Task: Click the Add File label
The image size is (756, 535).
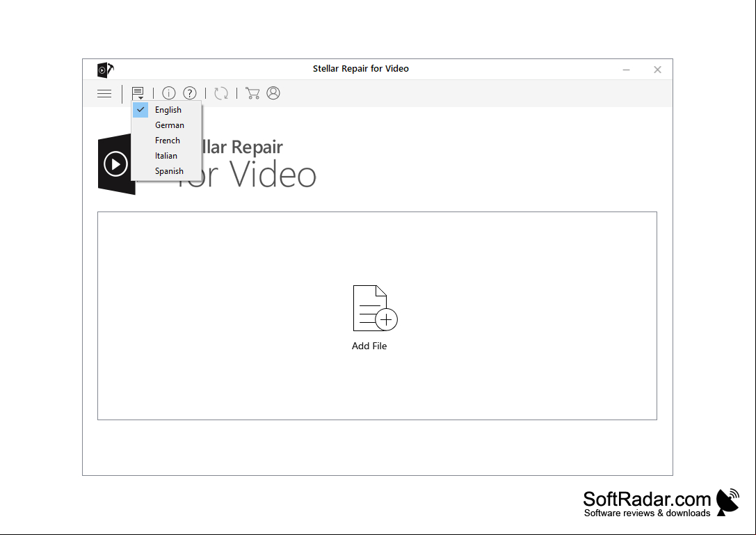Action: 369,346
